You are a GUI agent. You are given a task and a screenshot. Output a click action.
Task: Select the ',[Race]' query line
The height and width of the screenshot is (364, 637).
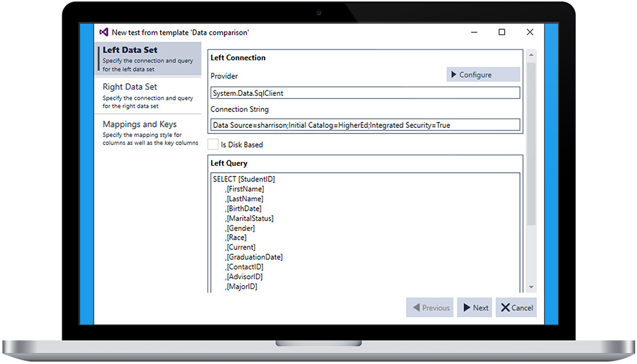coord(235,237)
